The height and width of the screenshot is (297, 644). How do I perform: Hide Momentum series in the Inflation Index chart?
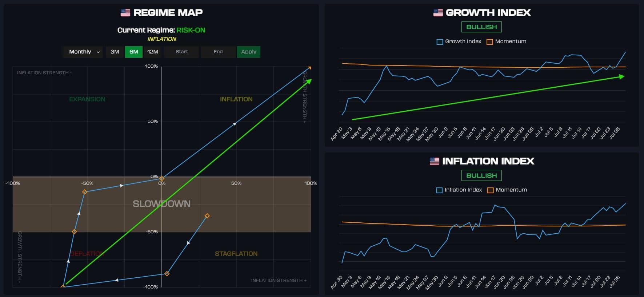coord(507,190)
